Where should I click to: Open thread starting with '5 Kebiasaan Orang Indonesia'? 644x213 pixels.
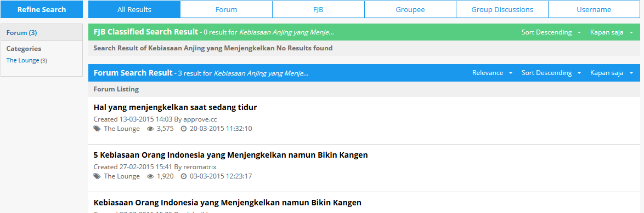point(230,155)
